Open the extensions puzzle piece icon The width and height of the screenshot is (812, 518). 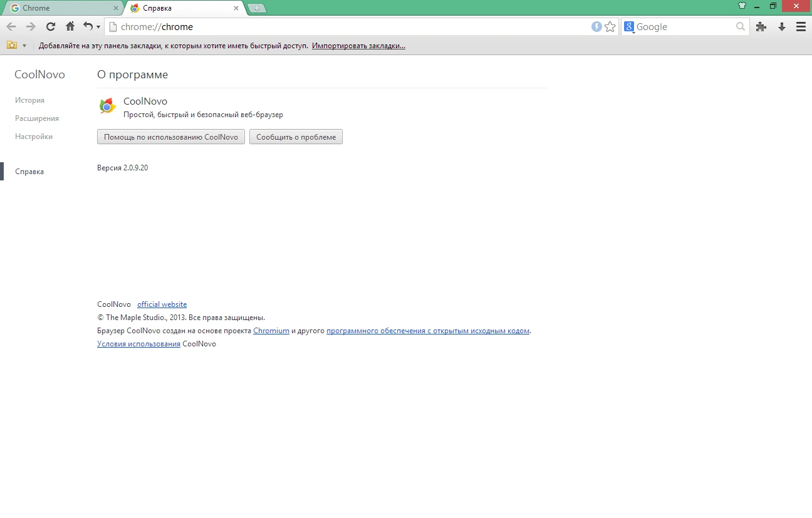tap(761, 27)
